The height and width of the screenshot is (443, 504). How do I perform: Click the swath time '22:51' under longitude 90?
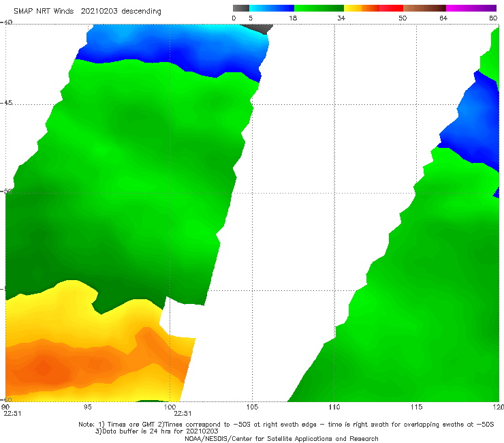pos(12,414)
